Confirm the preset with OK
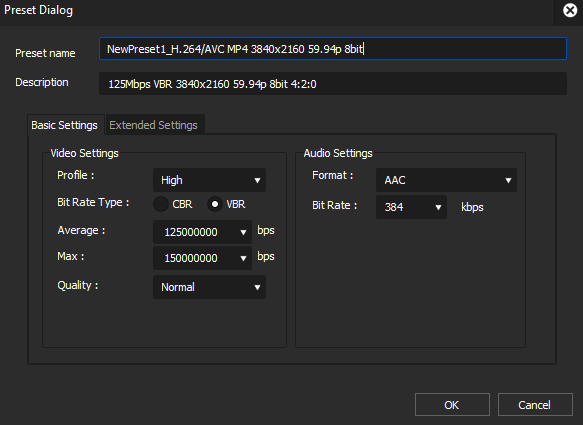 click(452, 405)
